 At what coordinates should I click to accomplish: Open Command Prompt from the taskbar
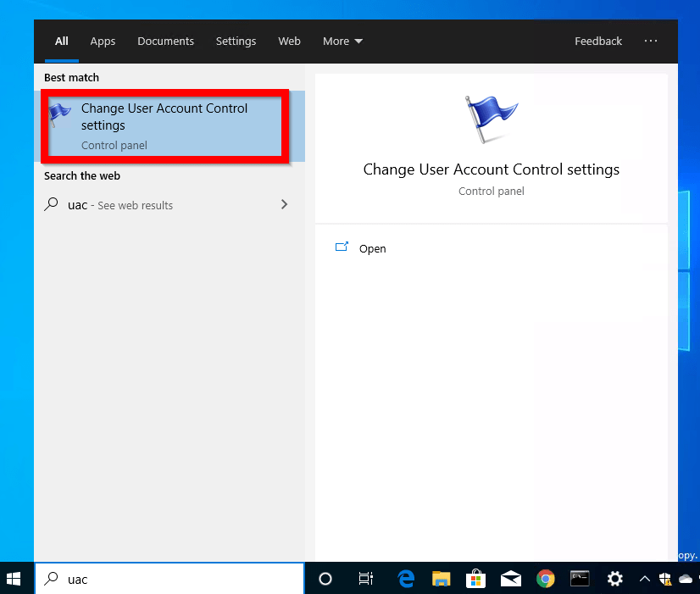[x=580, y=579]
